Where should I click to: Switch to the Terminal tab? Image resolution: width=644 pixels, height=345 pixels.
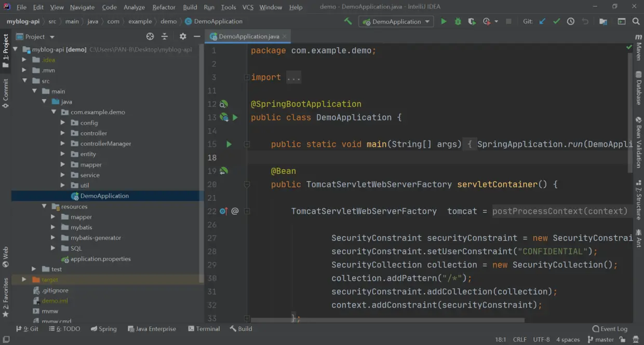[204, 328]
